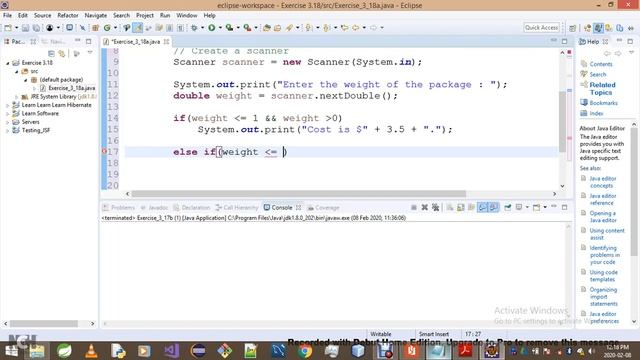Image resolution: width=640 pixels, height=360 pixels.
Task: Open Package Explorer View Menu dropdown
Action: point(90,53)
